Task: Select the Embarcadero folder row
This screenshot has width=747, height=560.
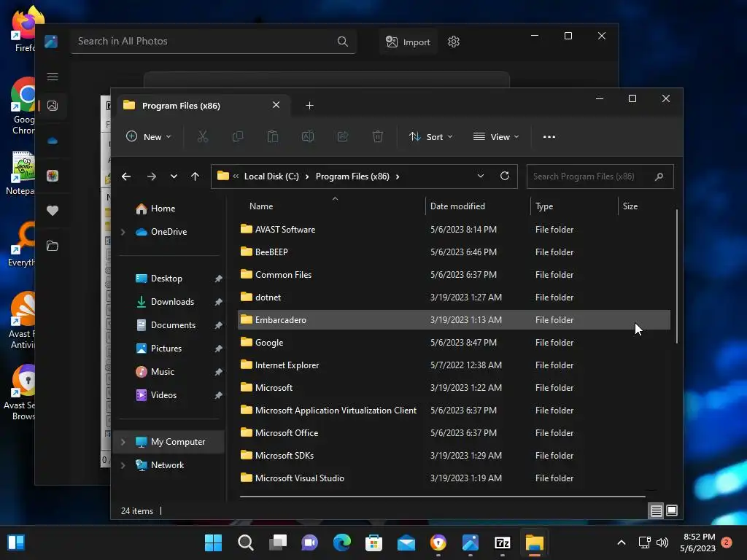Action: tap(454, 320)
